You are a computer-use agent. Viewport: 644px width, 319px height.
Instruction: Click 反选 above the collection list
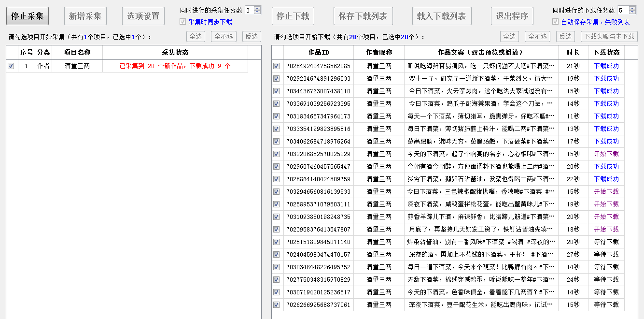tap(252, 36)
